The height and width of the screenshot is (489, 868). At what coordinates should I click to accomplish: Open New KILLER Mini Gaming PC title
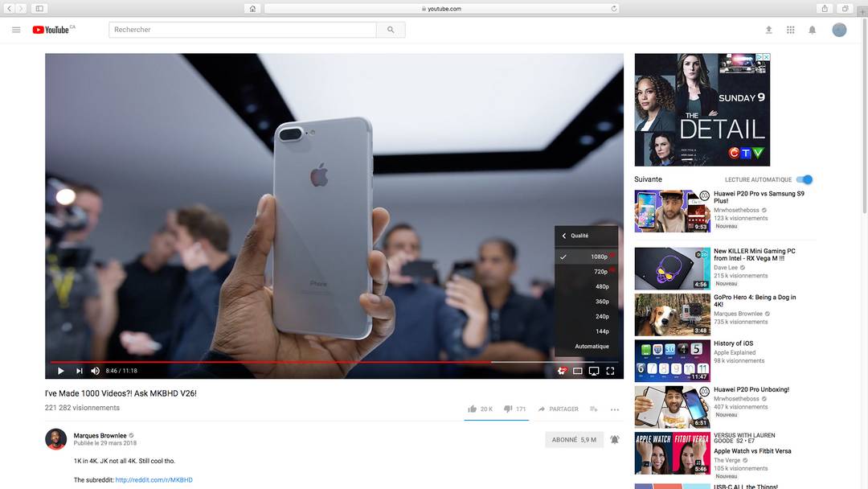pyautogui.click(x=754, y=255)
